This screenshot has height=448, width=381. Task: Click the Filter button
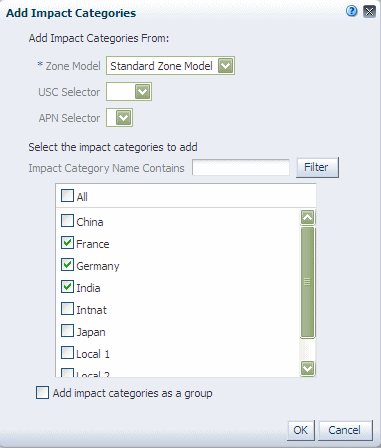317,167
